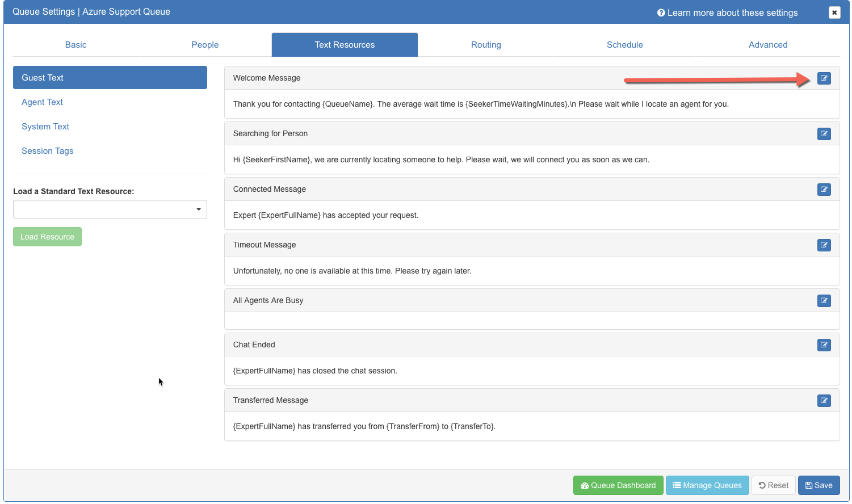The width and height of the screenshot is (852, 504).
Task: Switch to the People tab
Action: tap(205, 45)
